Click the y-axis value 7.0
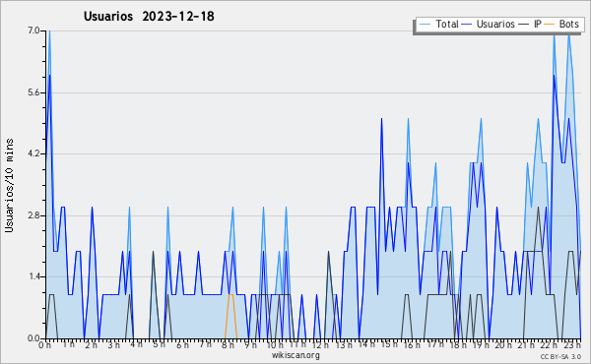The height and width of the screenshot is (364, 591). tap(33, 30)
